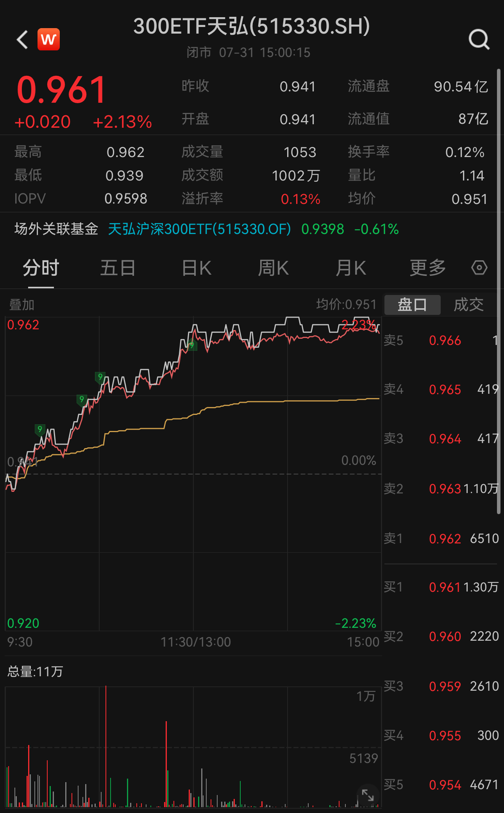The image size is (504, 813).
Task: Open chart settings hexagon icon
Action: pos(479,268)
